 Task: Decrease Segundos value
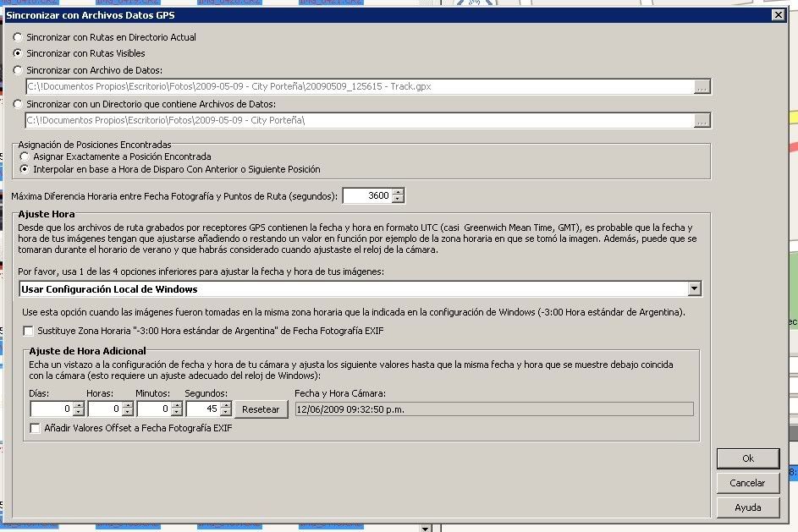[x=226, y=413]
